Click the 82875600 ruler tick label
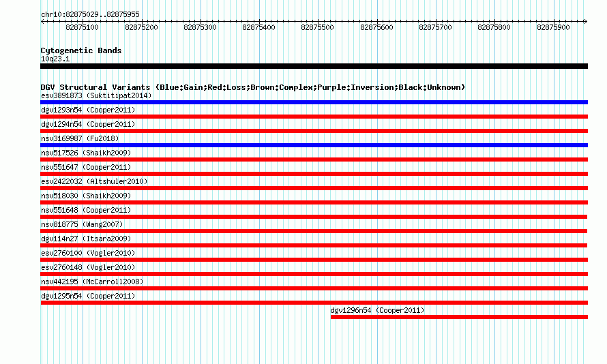The image size is (607, 364). [376, 27]
